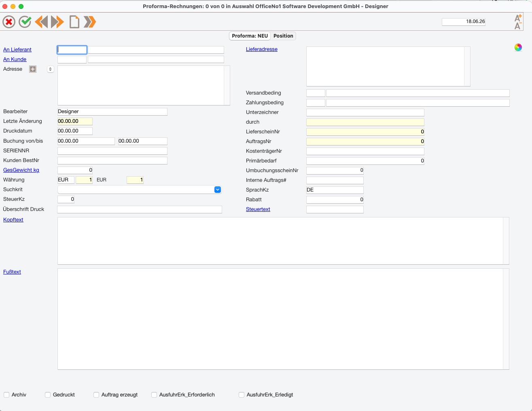The image size is (532, 411).
Task: Click the Fußtext area scrollbar
Action: coord(506,319)
